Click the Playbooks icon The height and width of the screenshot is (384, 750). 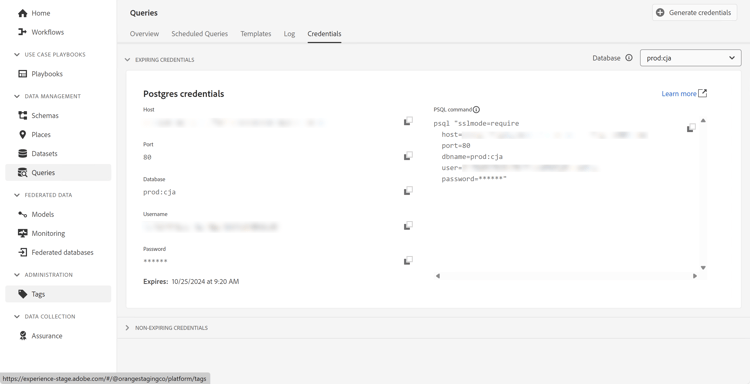coord(22,74)
